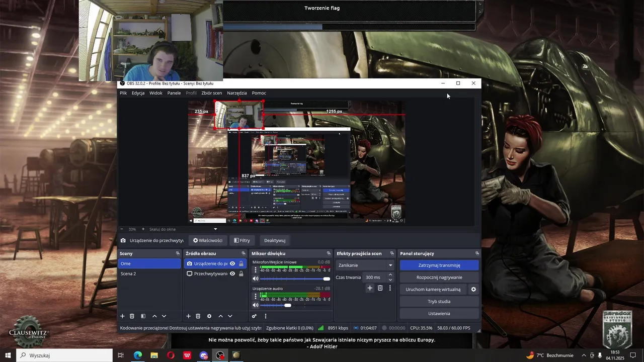Open Skaluj do okna scaling dropdown
This screenshot has height=362, width=644.
183,229
